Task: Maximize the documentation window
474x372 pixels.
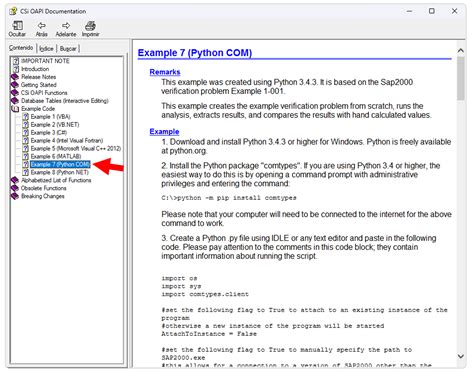Action: click(432, 11)
